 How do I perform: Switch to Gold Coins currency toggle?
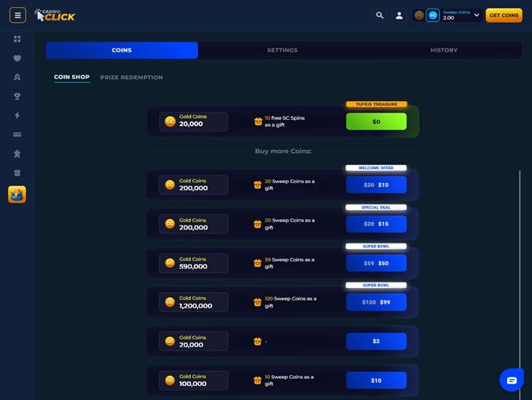[x=419, y=15]
